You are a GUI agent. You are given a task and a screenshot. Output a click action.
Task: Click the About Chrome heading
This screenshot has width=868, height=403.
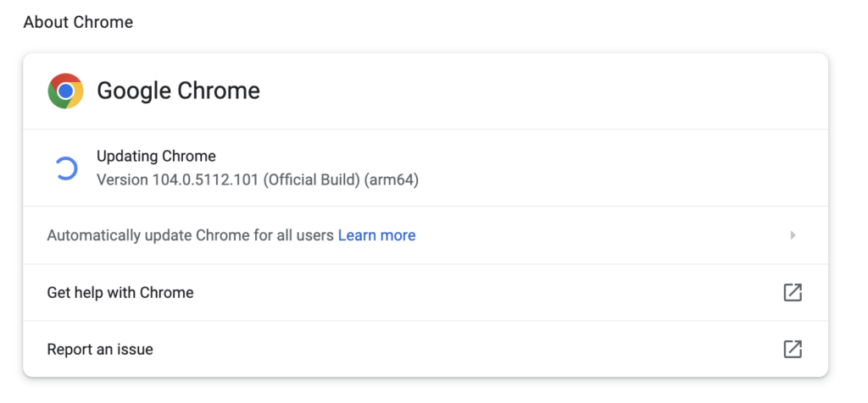[78, 22]
